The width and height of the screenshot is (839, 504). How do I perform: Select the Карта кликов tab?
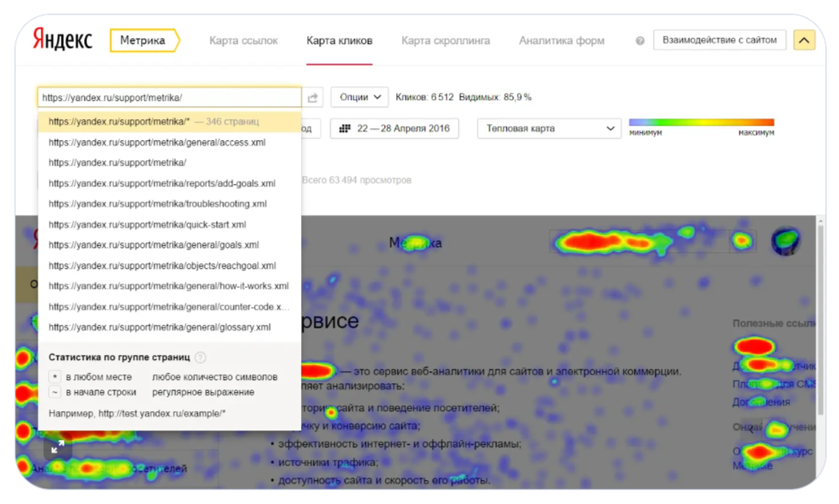tap(339, 41)
